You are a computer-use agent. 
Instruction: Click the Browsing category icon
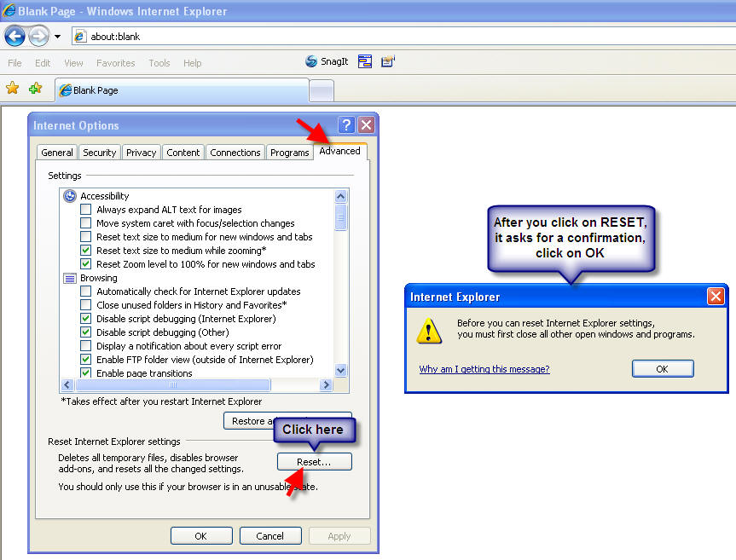coord(70,278)
